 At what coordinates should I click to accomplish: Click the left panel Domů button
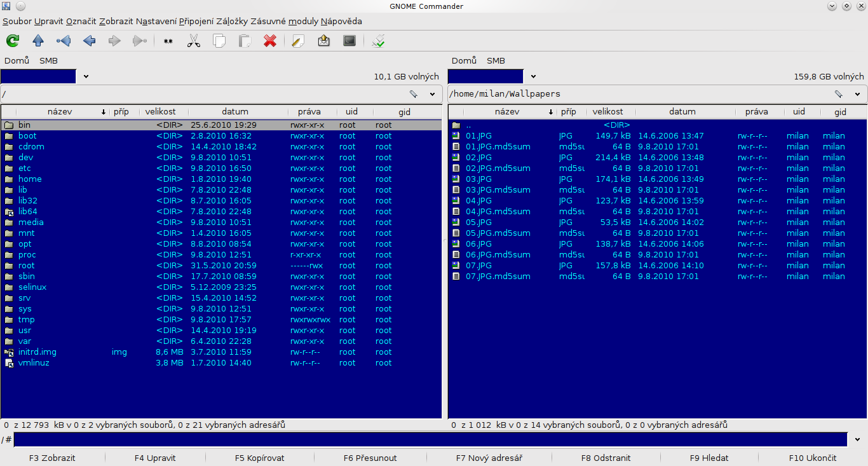[x=17, y=60]
